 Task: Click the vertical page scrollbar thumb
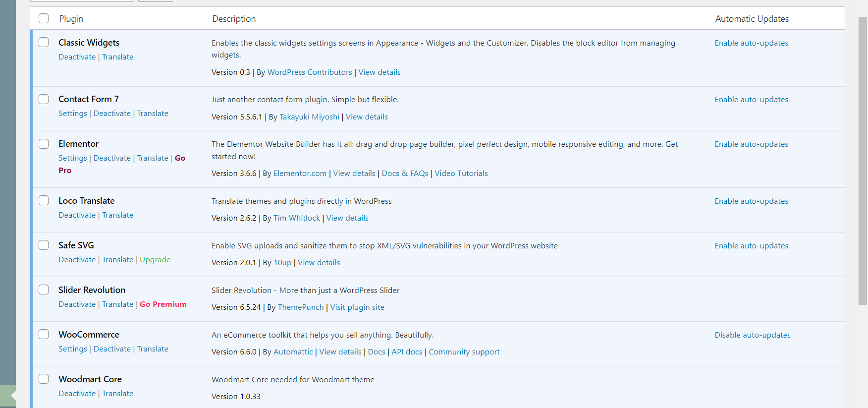(x=863, y=161)
